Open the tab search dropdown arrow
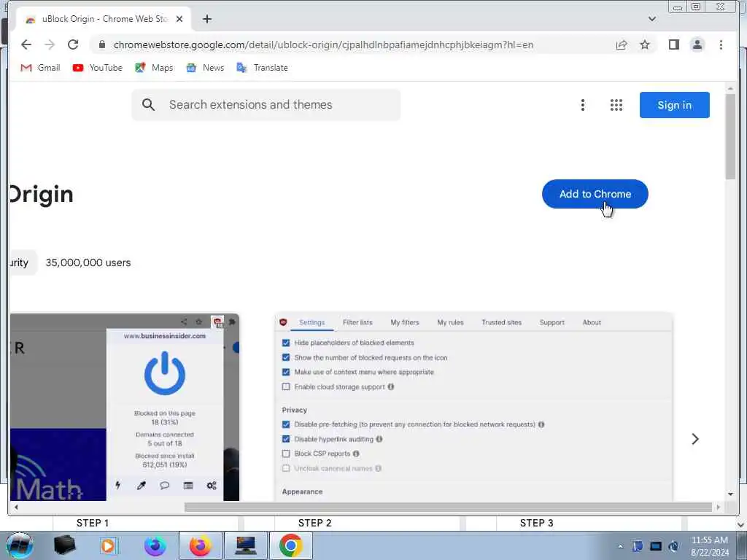Viewport: 747px width, 560px height. pos(652,19)
